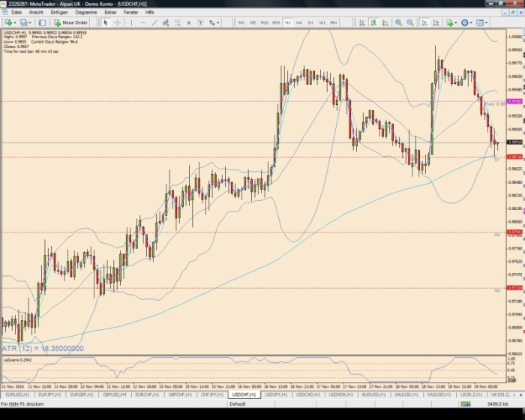The width and height of the screenshot is (525, 420).
Task: Switch to USDJPY,H1 chart tab
Action: coord(276,394)
